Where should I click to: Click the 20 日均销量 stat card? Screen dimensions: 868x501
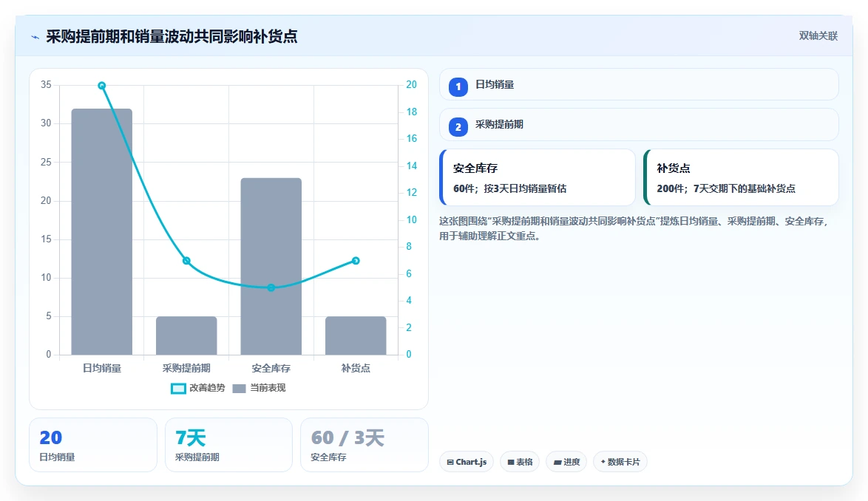click(x=93, y=445)
